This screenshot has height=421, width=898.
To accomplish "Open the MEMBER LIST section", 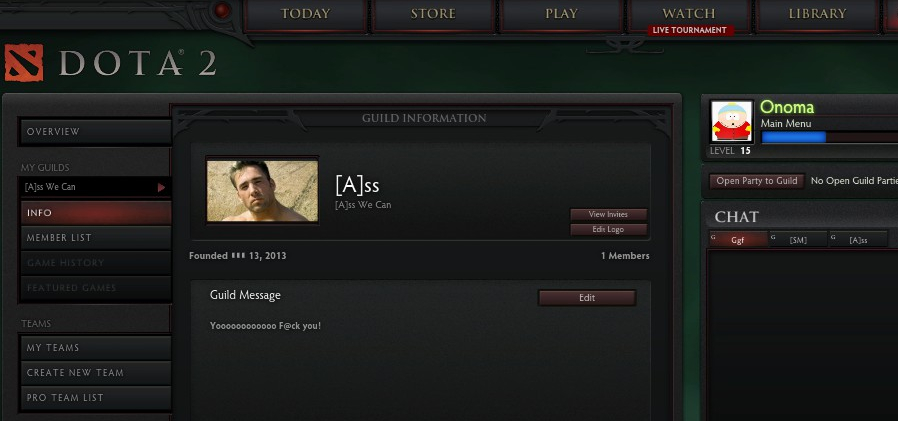I will click(x=96, y=238).
